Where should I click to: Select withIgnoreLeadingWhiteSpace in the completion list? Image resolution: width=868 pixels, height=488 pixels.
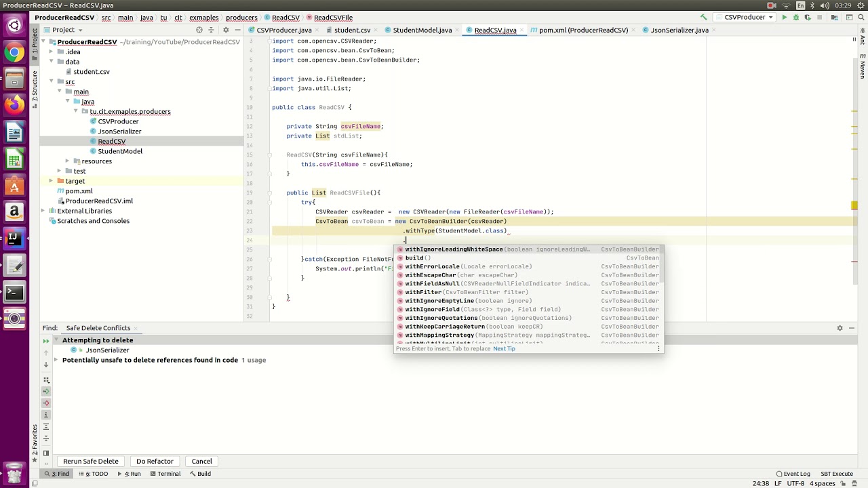tap(528, 249)
